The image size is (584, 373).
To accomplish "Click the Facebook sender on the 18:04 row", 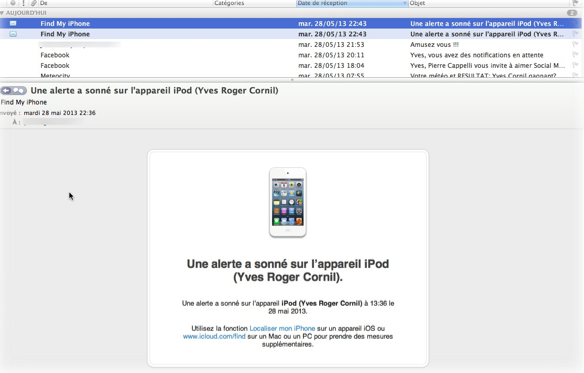I will click(x=55, y=65).
